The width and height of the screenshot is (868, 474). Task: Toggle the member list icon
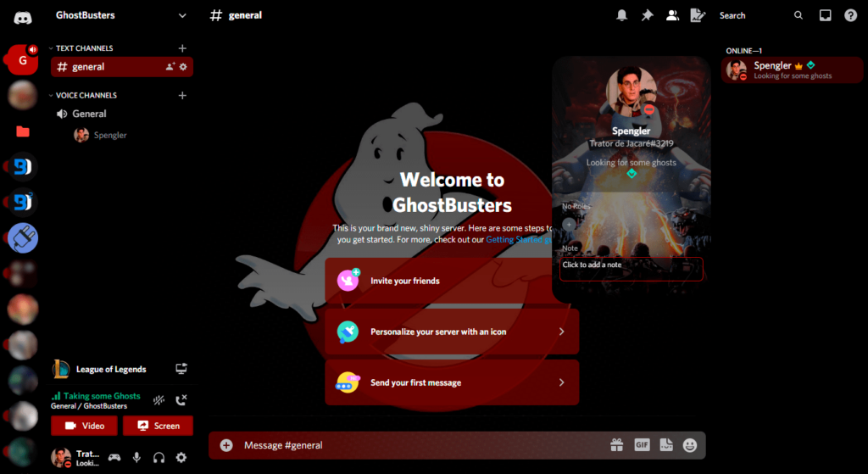point(672,15)
